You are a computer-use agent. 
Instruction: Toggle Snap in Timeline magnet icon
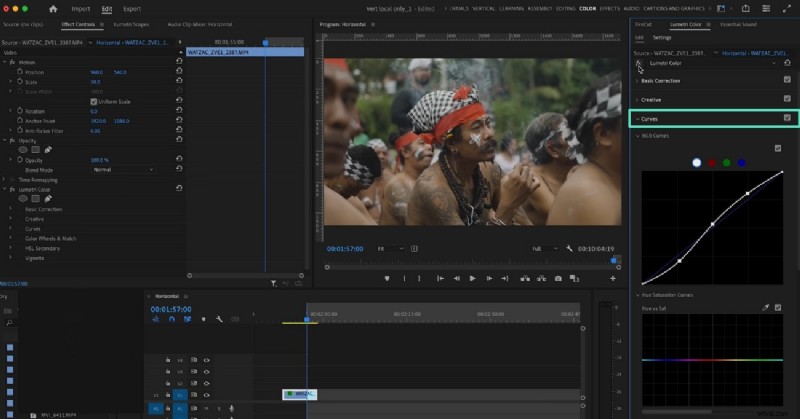(x=171, y=319)
